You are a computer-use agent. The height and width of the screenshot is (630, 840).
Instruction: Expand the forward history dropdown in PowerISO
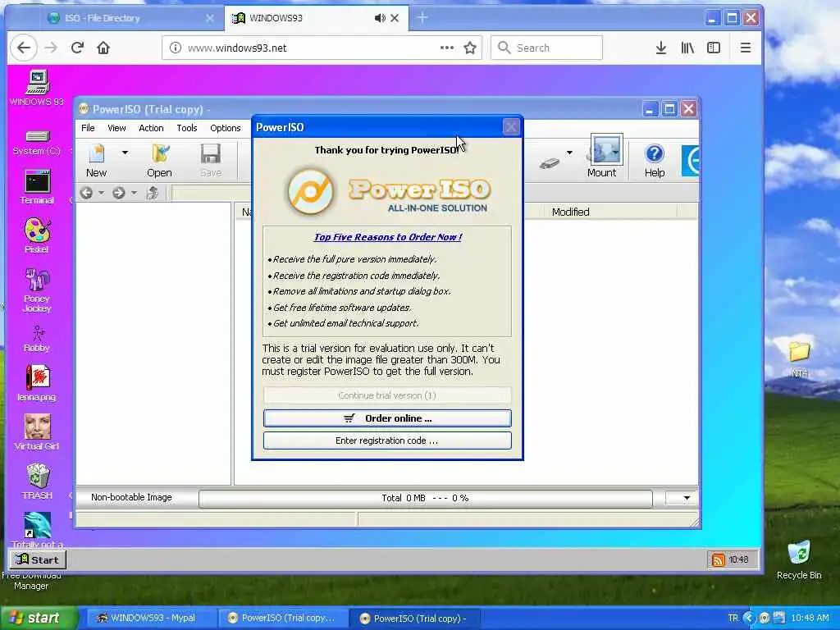[134, 193]
